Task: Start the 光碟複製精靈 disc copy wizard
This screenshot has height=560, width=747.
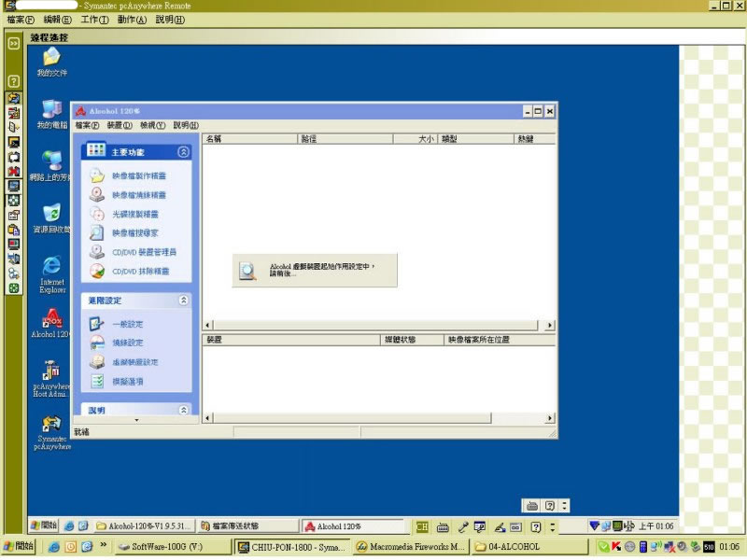Action: pyautogui.click(x=134, y=215)
